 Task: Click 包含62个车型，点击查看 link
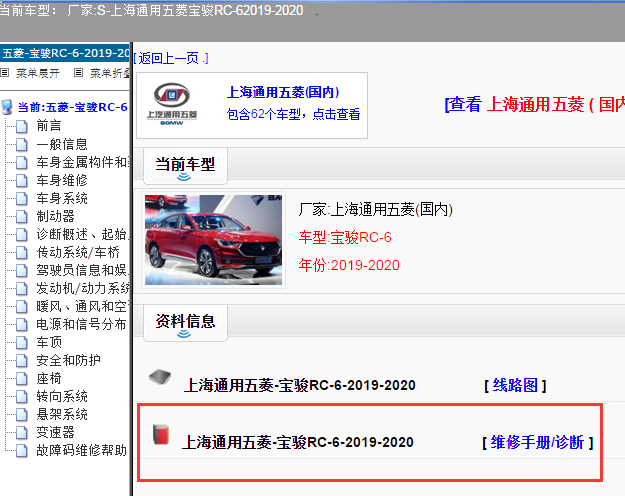[x=293, y=114]
